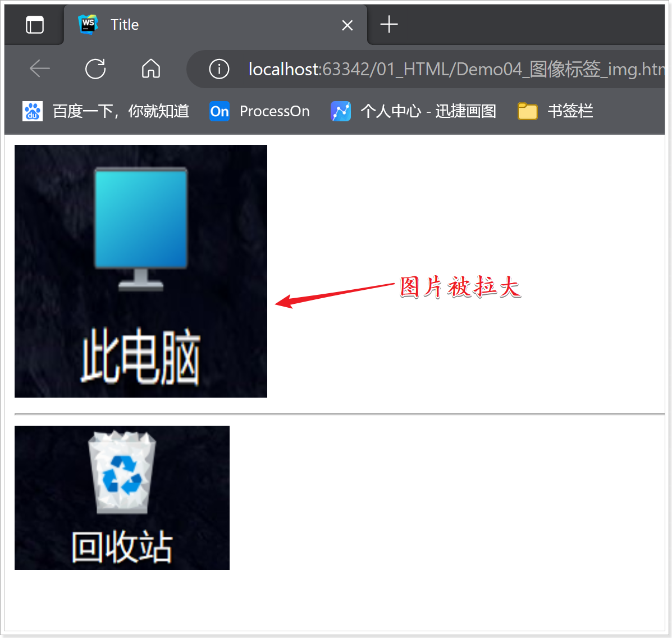This screenshot has width=672, height=638.
Task: Go to the browser home page
Action: pos(151,69)
